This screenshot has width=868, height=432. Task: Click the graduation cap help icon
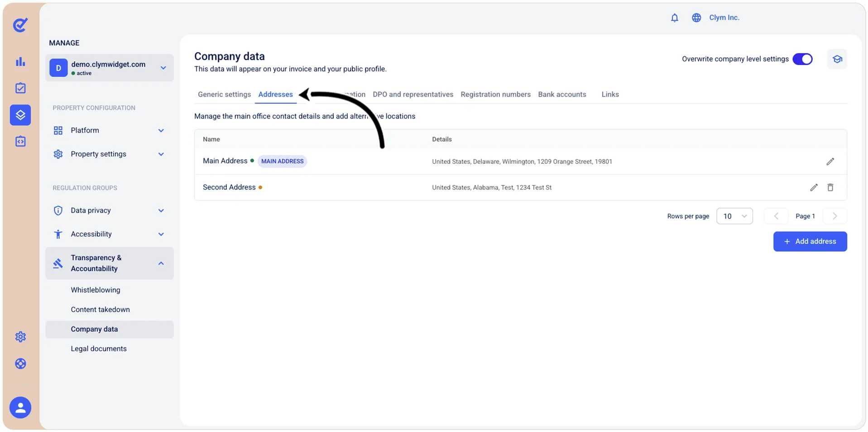click(x=837, y=59)
